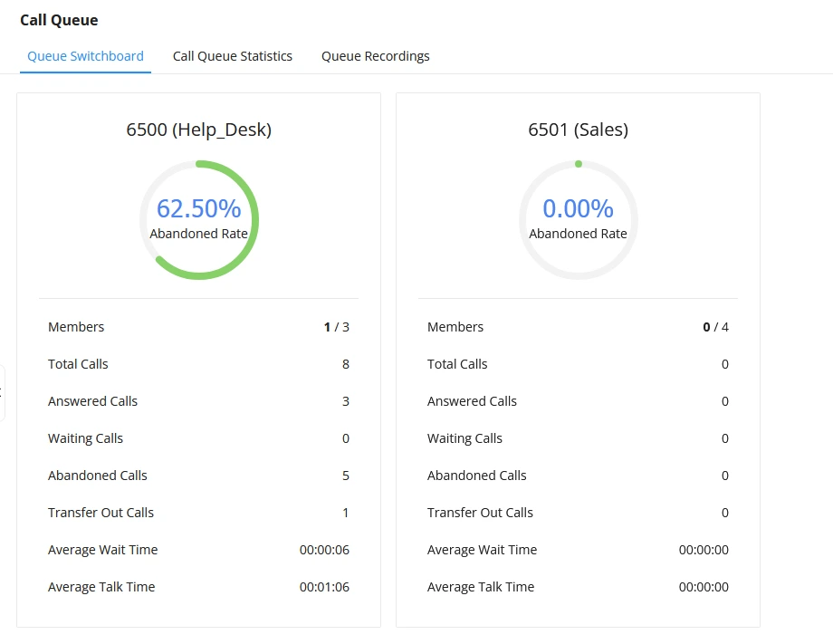Select the 6501 (Sales) queue title
Image resolution: width=833 pixels, height=644 pixels.
click(578, 130)
